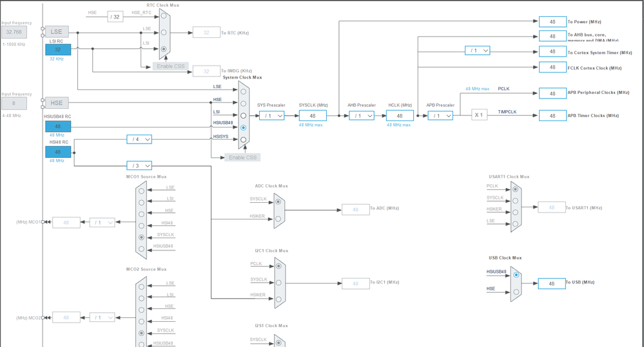
Task: Open the SYS Prescaler dropdown
Action: click(272, 116)
